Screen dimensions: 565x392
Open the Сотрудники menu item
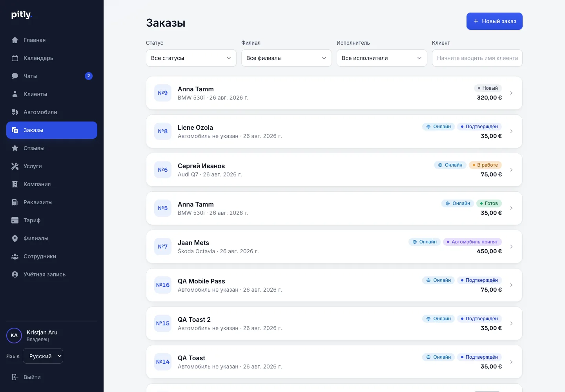tap(52, 256)
